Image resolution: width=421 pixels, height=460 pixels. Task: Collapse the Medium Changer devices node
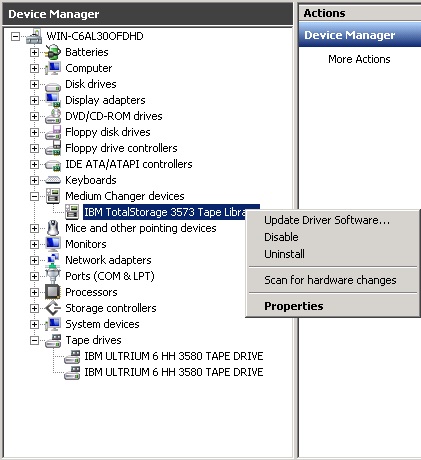[x=34, y=196]
